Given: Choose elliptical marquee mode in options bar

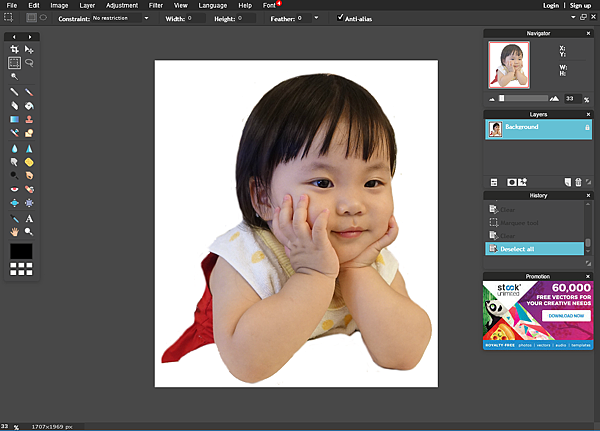Looking at the screenshot, I should pos(43,18).
